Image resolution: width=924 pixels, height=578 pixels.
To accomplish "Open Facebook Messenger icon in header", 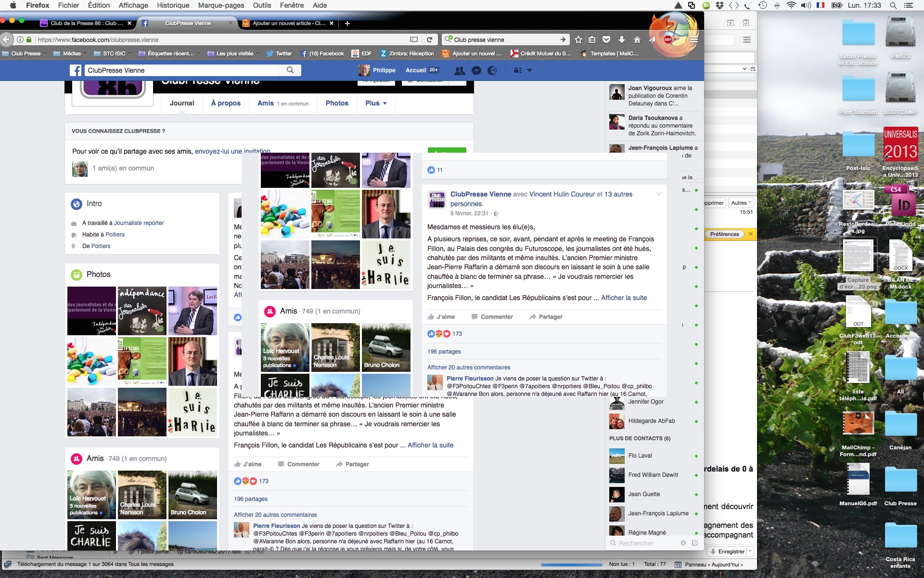I will click(x=476, y=70).
